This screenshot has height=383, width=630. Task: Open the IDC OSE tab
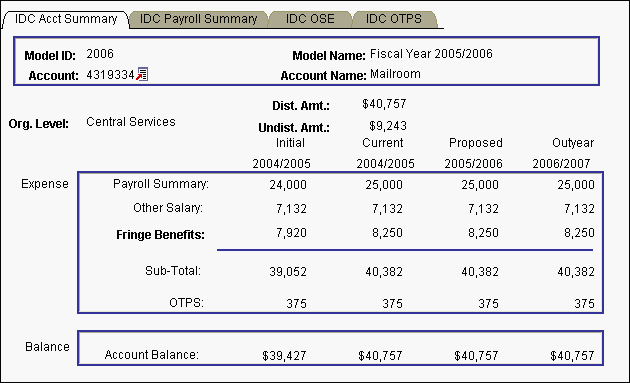point(310,19)
